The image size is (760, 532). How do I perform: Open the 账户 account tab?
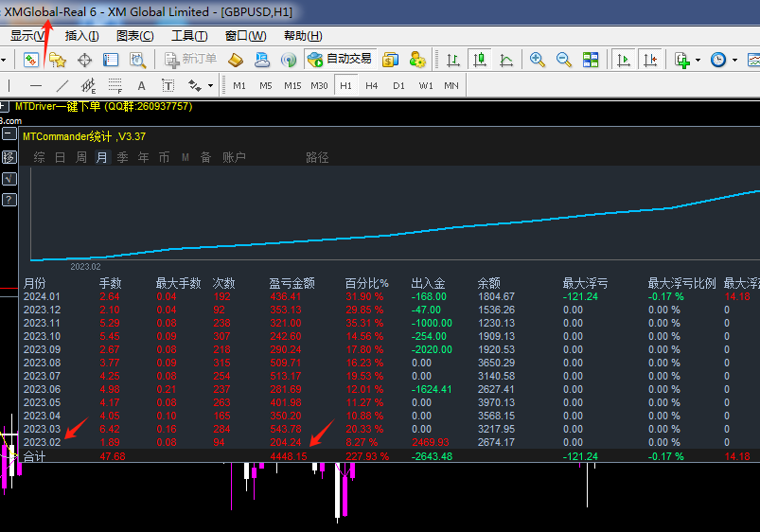tap(234, 157)
